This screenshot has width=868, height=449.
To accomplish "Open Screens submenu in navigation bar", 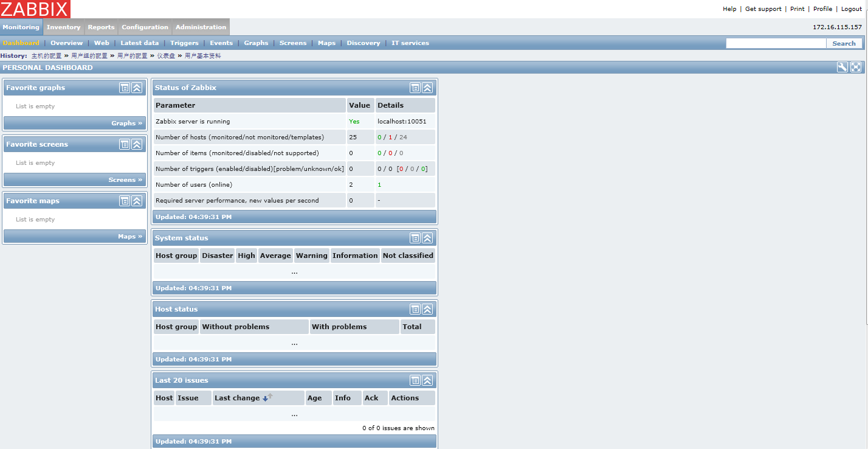I will click(293, 43).
